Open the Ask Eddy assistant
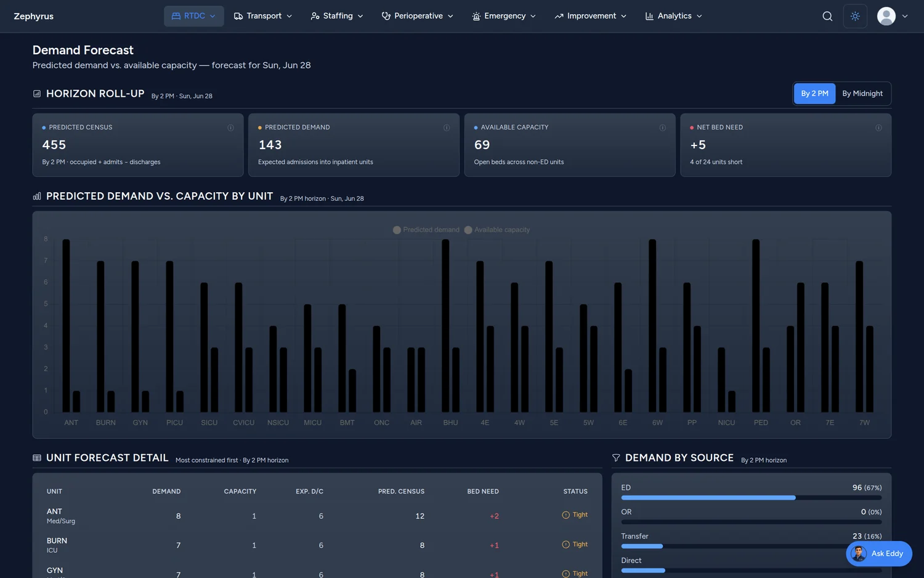The image size is (924, 578). pos(879,553)
